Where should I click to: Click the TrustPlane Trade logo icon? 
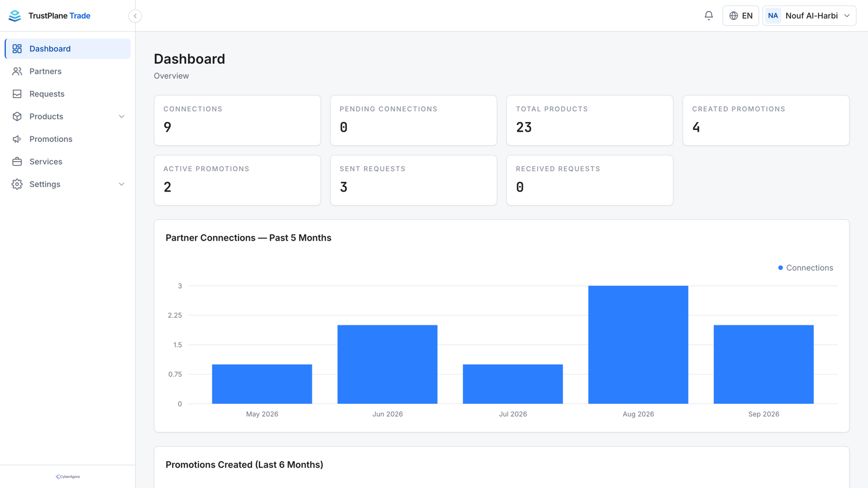pos(15,16)
